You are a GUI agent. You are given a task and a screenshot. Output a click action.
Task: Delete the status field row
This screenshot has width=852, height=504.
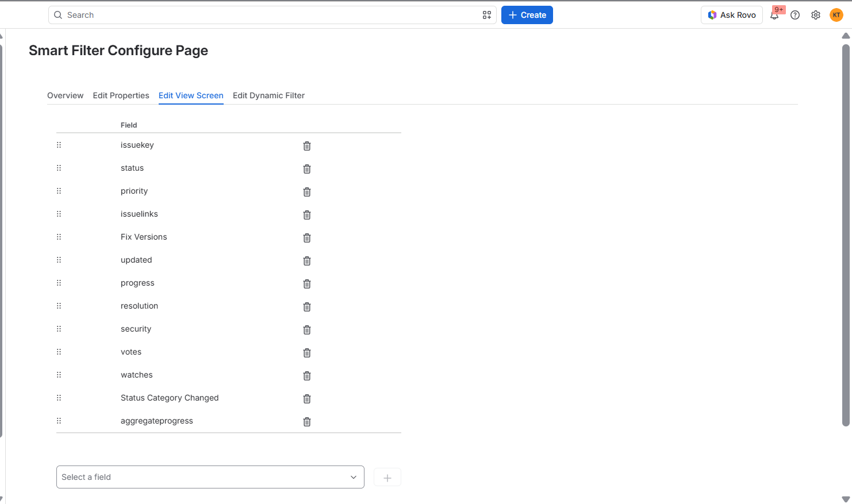pyautogui.click(x=307, y=169)
